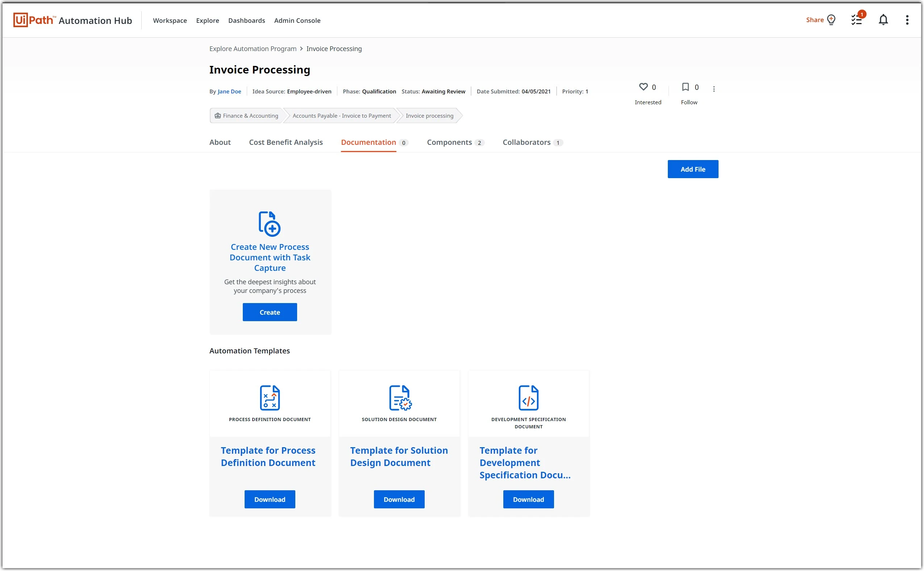Screen dimensions: 924x571
Task: Click the Invoice Processing breadcrumb
Action: [x=334, y=49]
